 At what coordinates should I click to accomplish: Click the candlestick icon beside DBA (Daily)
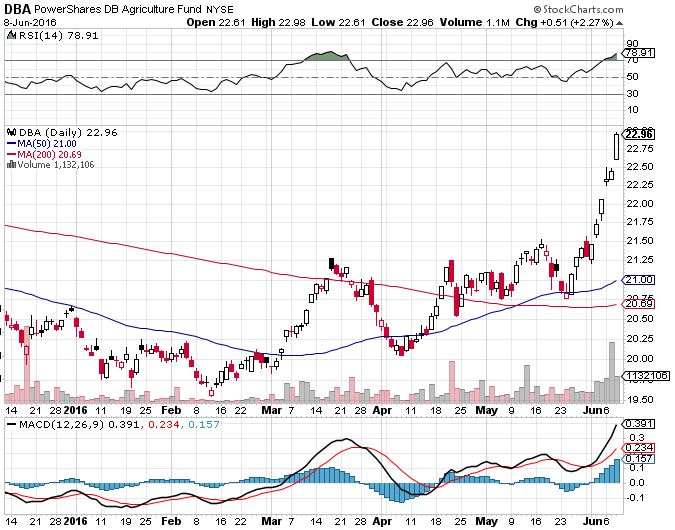point(12,132)
